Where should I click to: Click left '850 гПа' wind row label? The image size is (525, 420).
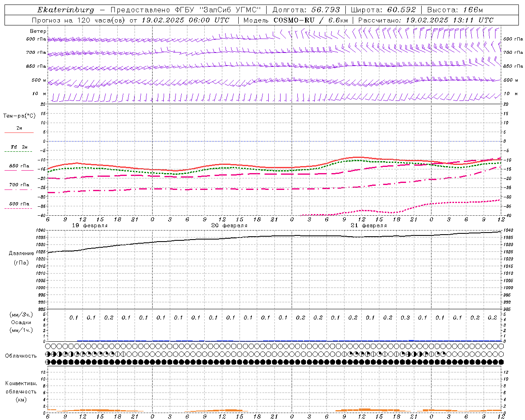tap(36, 66)
